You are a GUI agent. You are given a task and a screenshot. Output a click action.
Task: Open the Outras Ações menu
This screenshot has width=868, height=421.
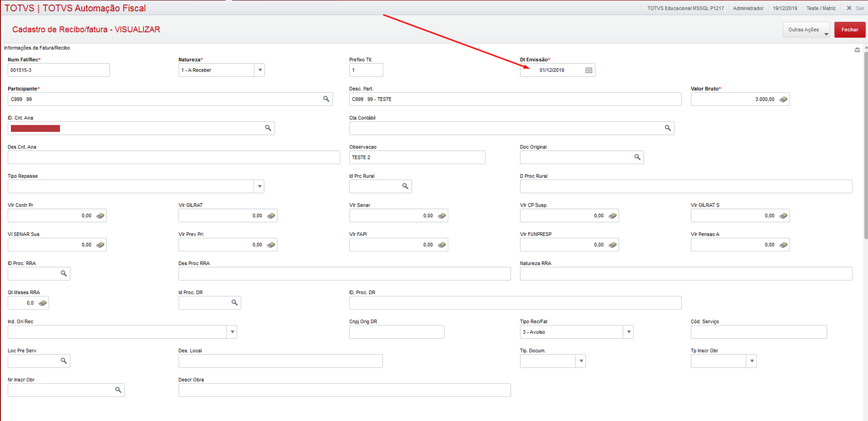806,30
